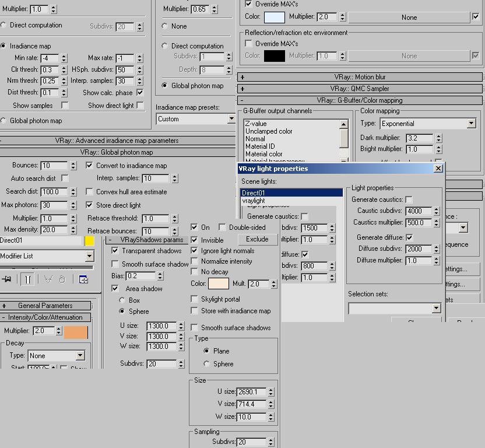The image size is (485, 448).
Task: Click the Search dist field showing 100.0
Action: (x=54, y=192)
